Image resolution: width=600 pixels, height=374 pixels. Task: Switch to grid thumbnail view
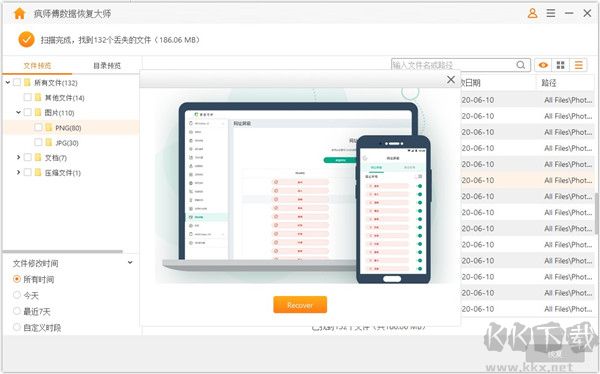(x=561, y=65)
